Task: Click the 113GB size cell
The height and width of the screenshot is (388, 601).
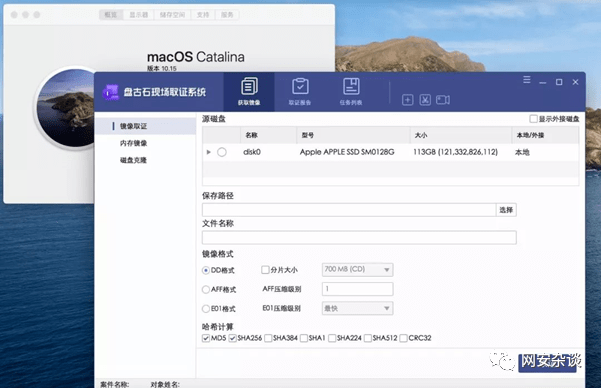Action: (x=455, y=152)
